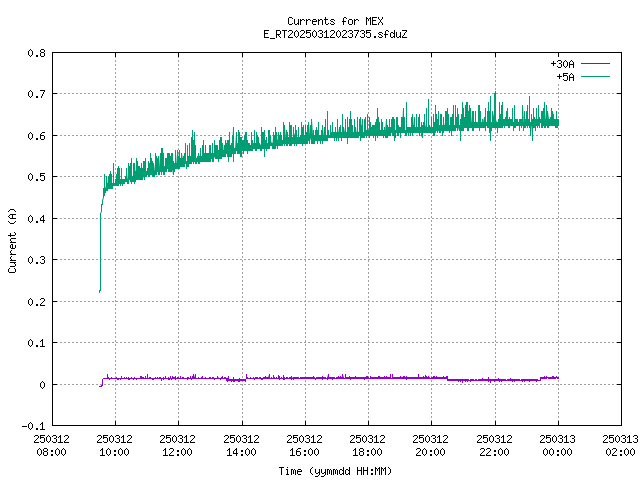Screen dimensions: 640x480
Task: Click the x-axis label 250312 08:00
Action: [x=51, y=446]
